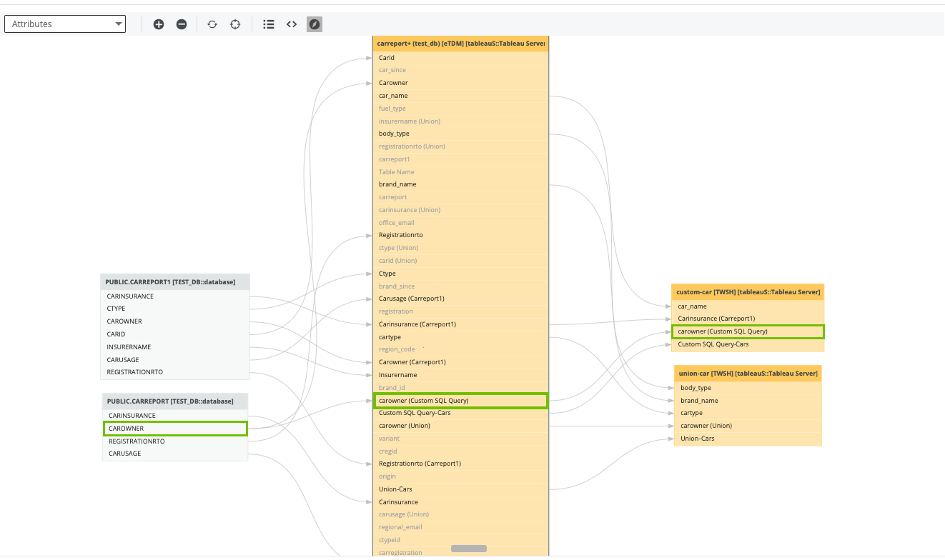Select car_name in carreport+
The height and width of the screenshot is (560, 945).
[x=460, y=96]
